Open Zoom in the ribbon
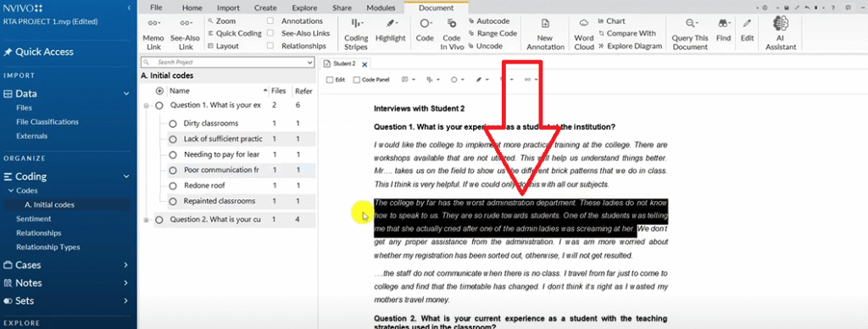The image size is (868, 329). coord(222,21)
